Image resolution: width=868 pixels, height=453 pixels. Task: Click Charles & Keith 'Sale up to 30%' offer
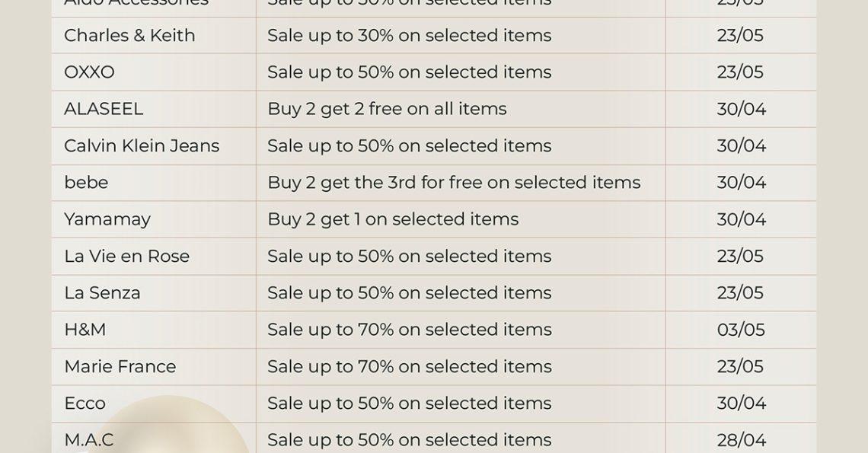(410, 36)
